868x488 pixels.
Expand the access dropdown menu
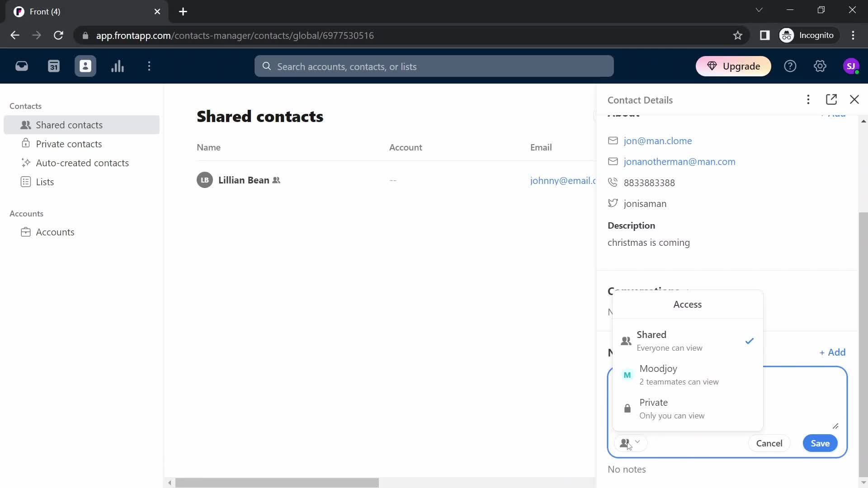click(629, 443)
